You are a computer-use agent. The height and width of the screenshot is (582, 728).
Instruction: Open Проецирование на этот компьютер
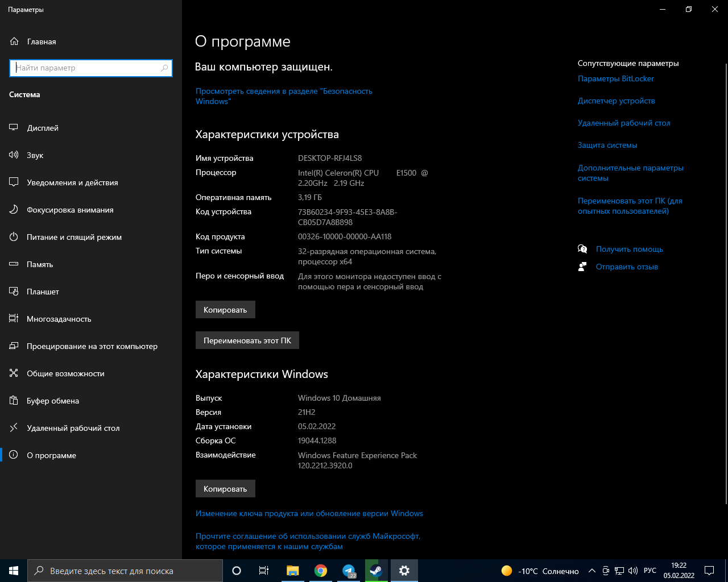pos(91,346)
